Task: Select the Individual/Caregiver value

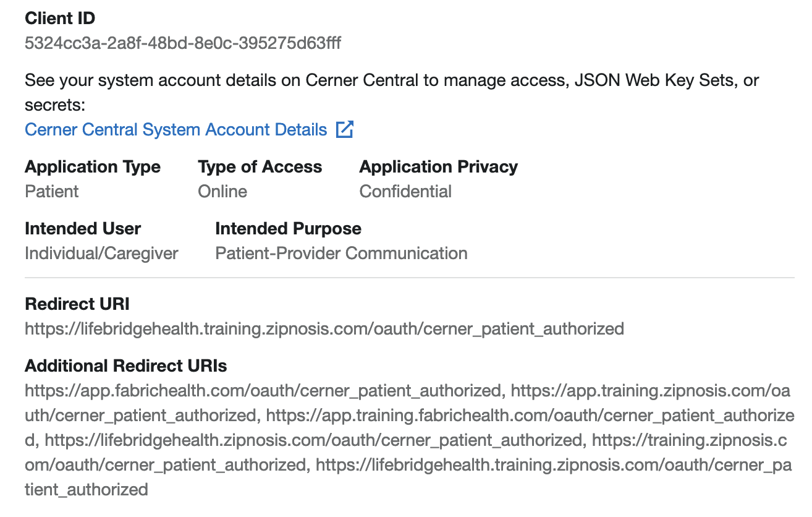Action: [x=101, y=254]
